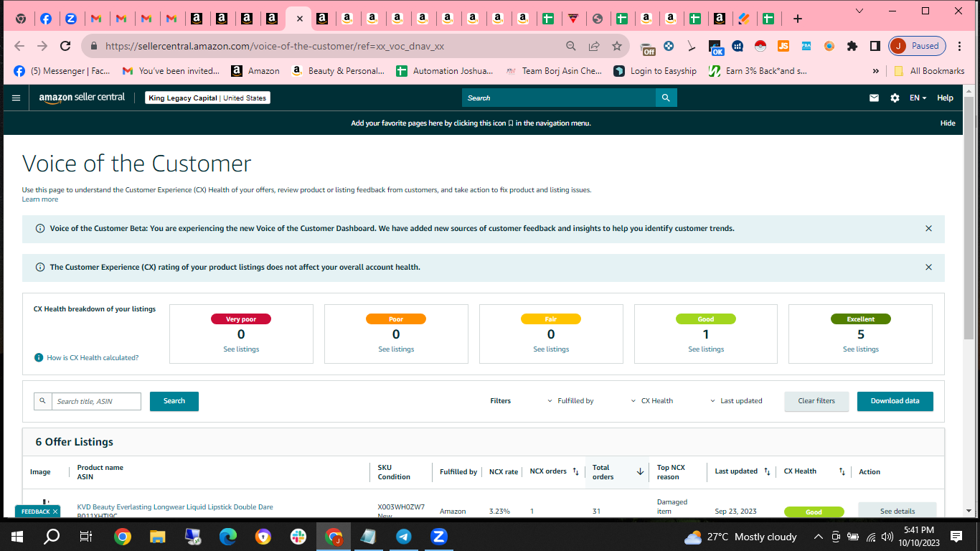
Task: Click the JS extension icon in the toolbar
Action: 783,46
